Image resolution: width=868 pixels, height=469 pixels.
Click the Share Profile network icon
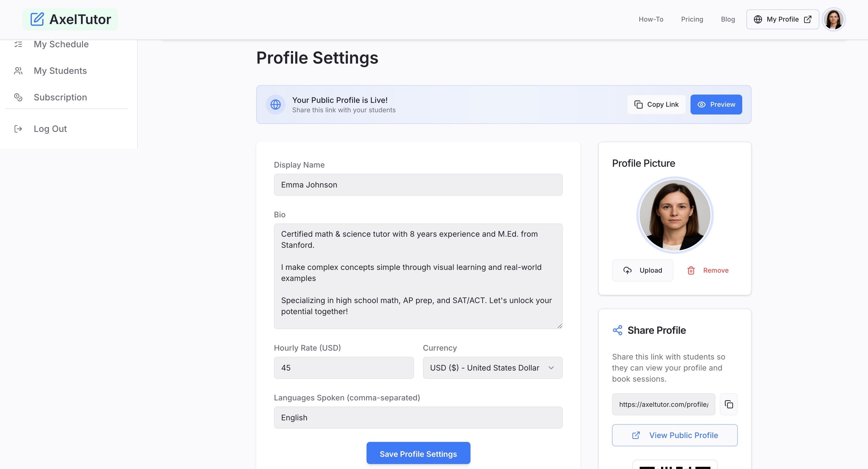[x=618, y=330]
